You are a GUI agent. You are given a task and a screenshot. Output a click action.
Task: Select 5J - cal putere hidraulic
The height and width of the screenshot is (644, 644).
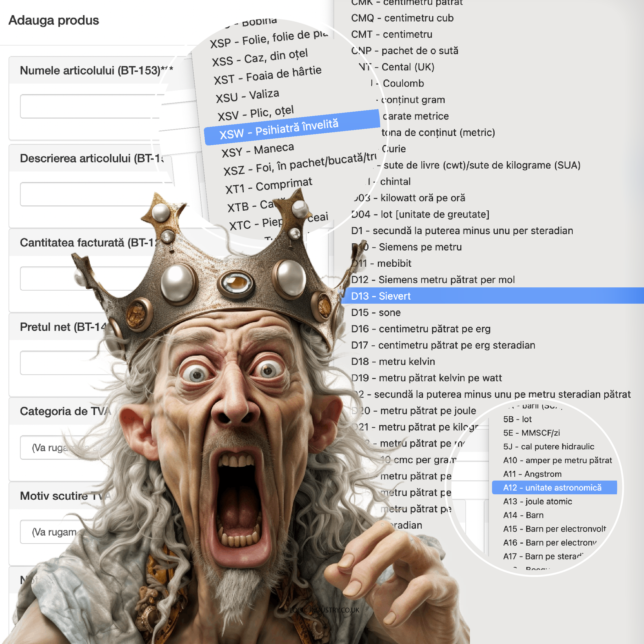coord(548,446)
